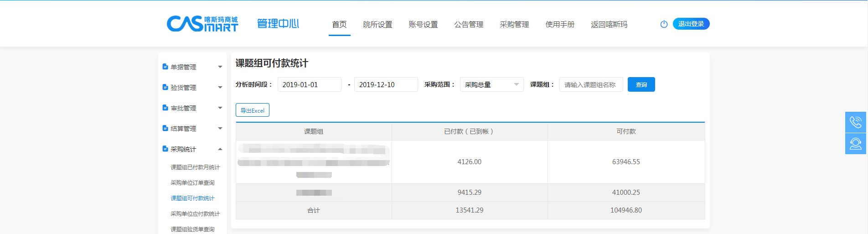Click the 导出Excel button
The image size is (868, 234).
253,110
